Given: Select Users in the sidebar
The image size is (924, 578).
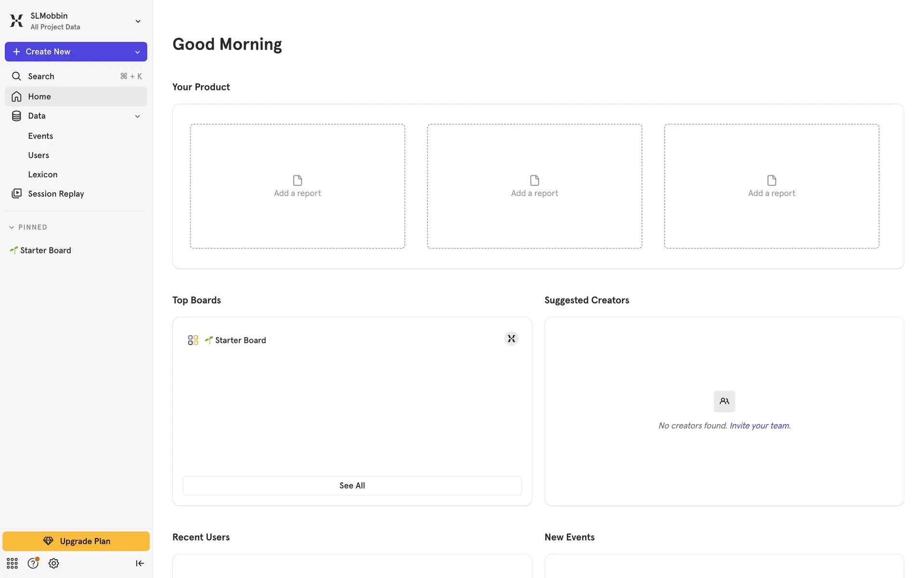Looking at the screenshot, I should (38, 155).
